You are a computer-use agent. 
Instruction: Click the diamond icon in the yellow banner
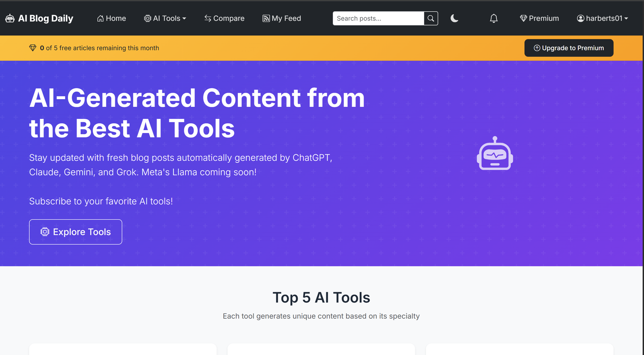[x=33, y=48]
